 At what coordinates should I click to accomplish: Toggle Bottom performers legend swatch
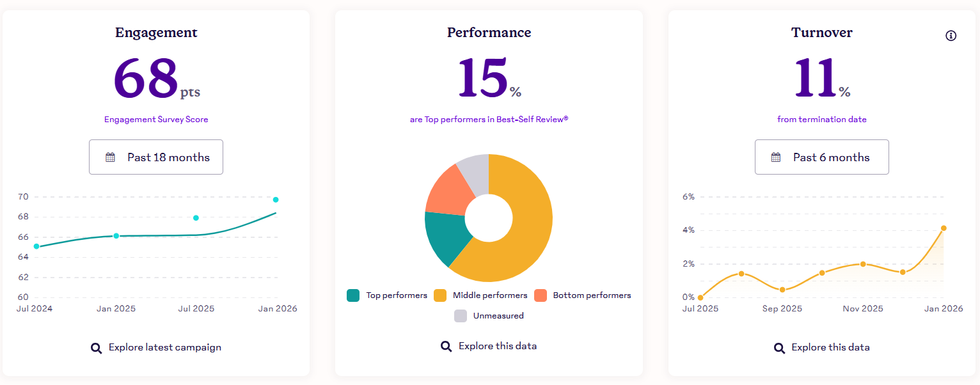pyautogui.click(x=541, y=295)
